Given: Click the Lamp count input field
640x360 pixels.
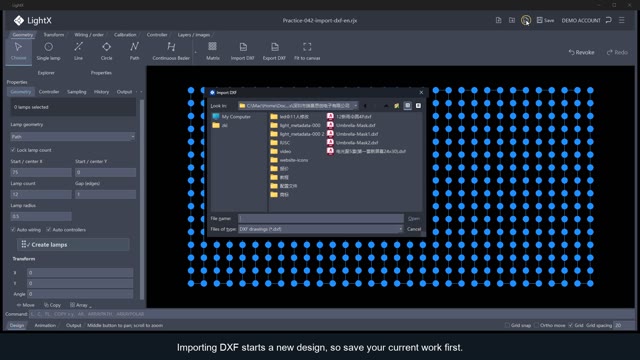Looking at the screenshot, I should click(41, 194).
